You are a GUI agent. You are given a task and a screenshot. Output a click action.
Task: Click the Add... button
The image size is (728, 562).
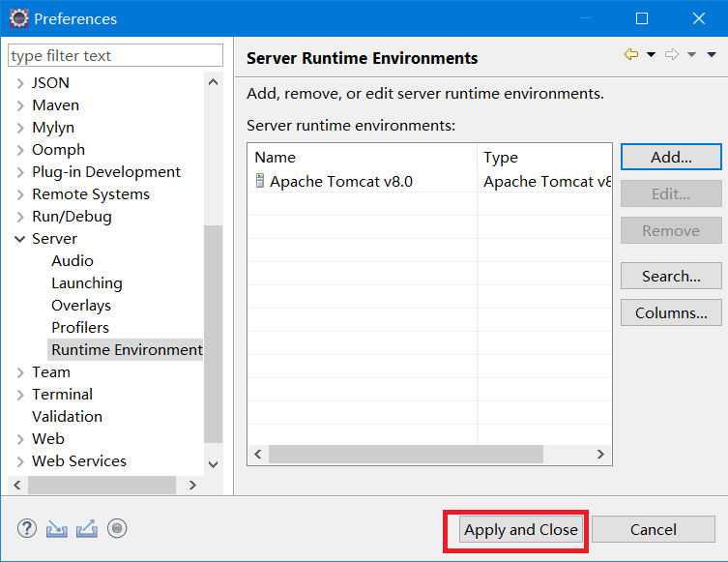[671, 157]
